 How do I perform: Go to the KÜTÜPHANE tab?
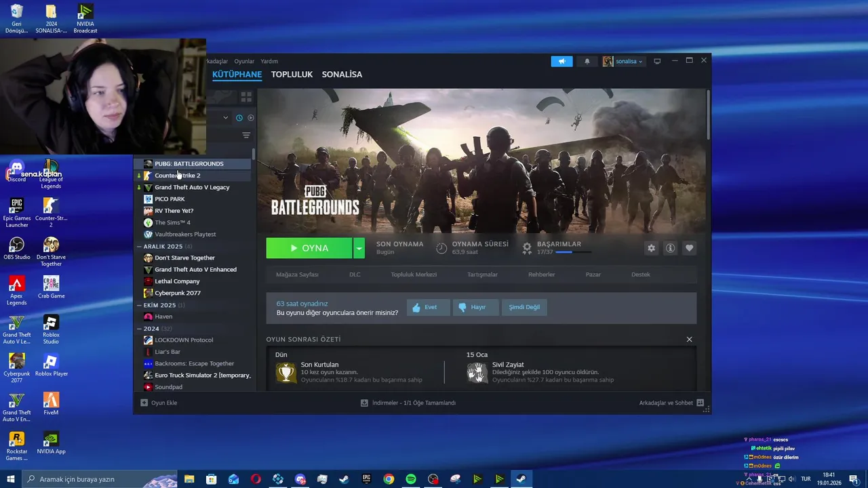coord(237,75)
